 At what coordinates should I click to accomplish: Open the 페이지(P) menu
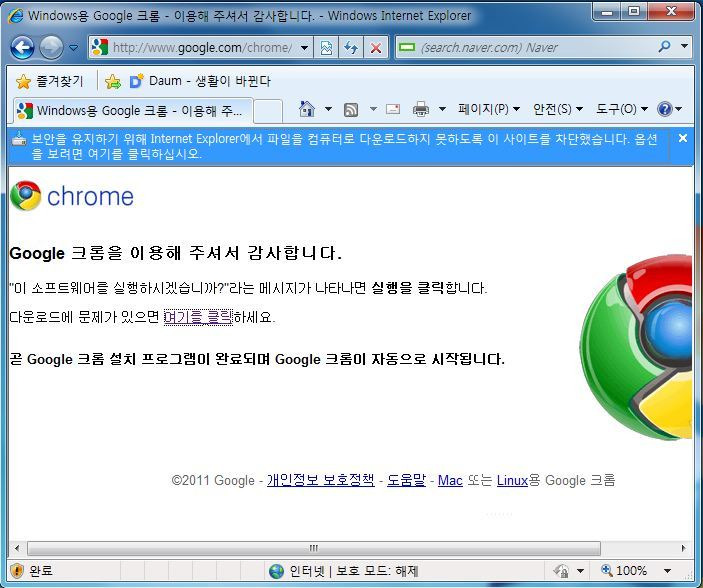[x=489, y=109]
